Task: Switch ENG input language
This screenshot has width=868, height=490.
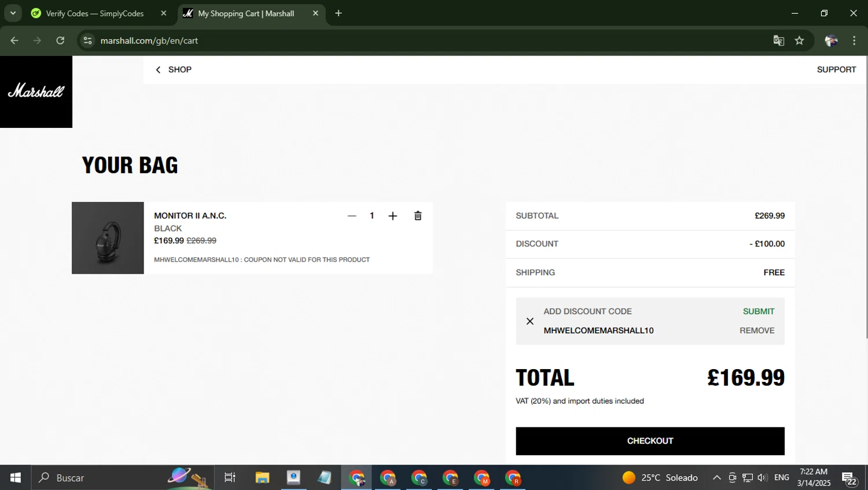Action: tap(782, 478)
